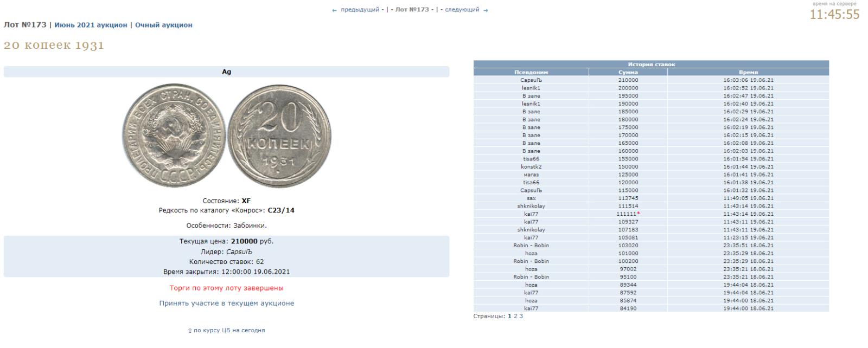Select 'Состояние: XF' text
The width and height of the screenshot is (868, 348).
click(227, 201)
